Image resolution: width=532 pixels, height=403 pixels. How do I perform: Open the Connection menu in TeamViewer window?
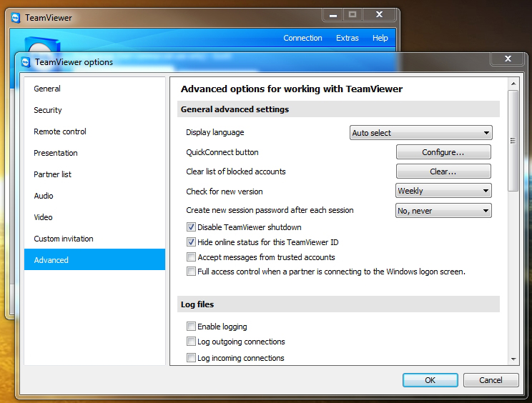point(302,38)
